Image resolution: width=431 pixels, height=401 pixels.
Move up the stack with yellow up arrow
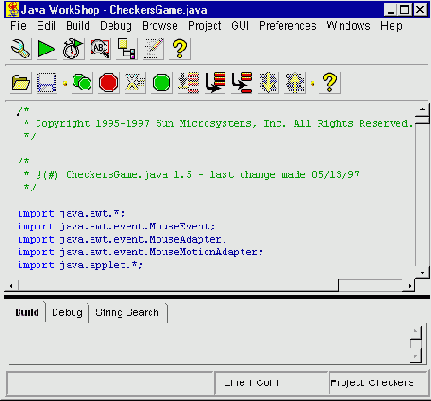pos(295,83)
